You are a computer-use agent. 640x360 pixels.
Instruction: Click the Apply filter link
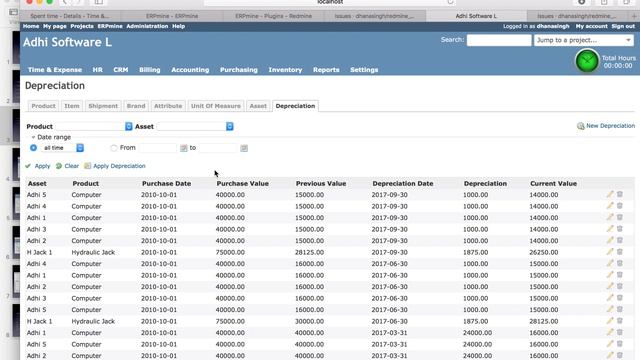(x=42, y=166)
